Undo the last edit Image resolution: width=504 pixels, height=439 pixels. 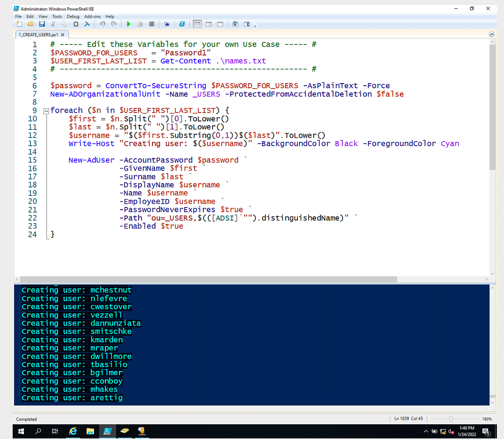coord(102,24)
